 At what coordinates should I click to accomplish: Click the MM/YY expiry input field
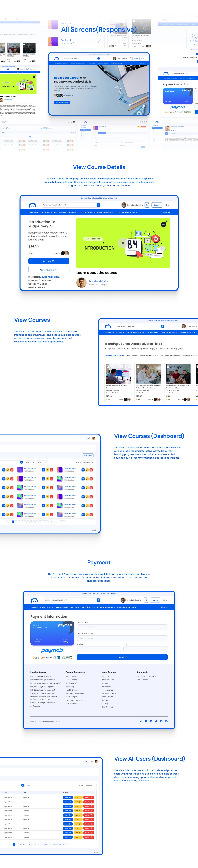pyautogui.click(x=99, y=649)
